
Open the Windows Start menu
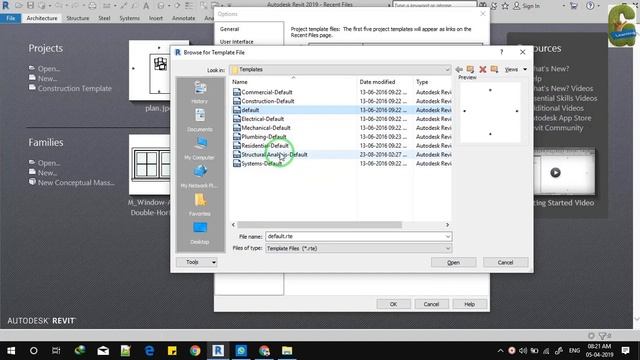pyautogui.click(x=11, y=351)
